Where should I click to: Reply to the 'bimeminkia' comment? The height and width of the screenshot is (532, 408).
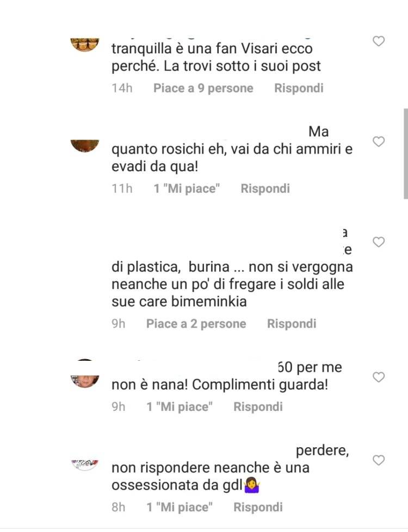pyautogui.click(x=292, y=324)
